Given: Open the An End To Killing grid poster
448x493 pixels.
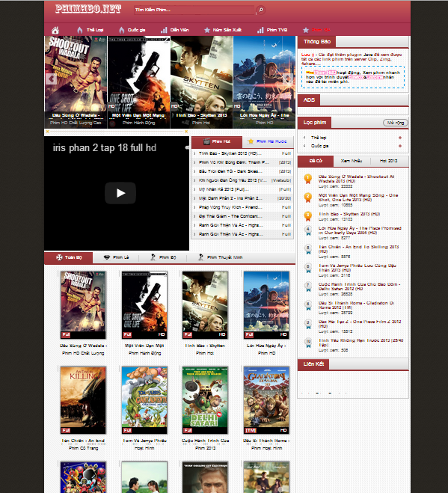Looking at the screenshot, I should coord(83,400).
